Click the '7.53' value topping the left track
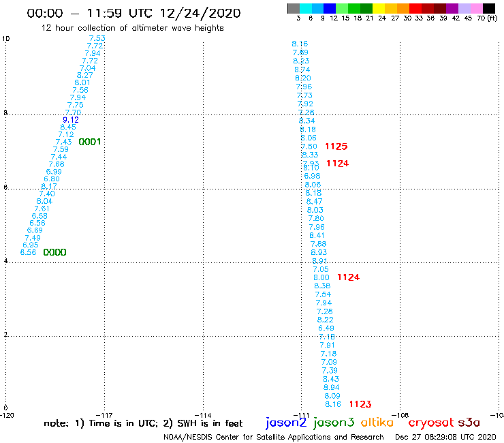Image resolution: width=504 pixels, height=443 pixels. coord(97,38)
